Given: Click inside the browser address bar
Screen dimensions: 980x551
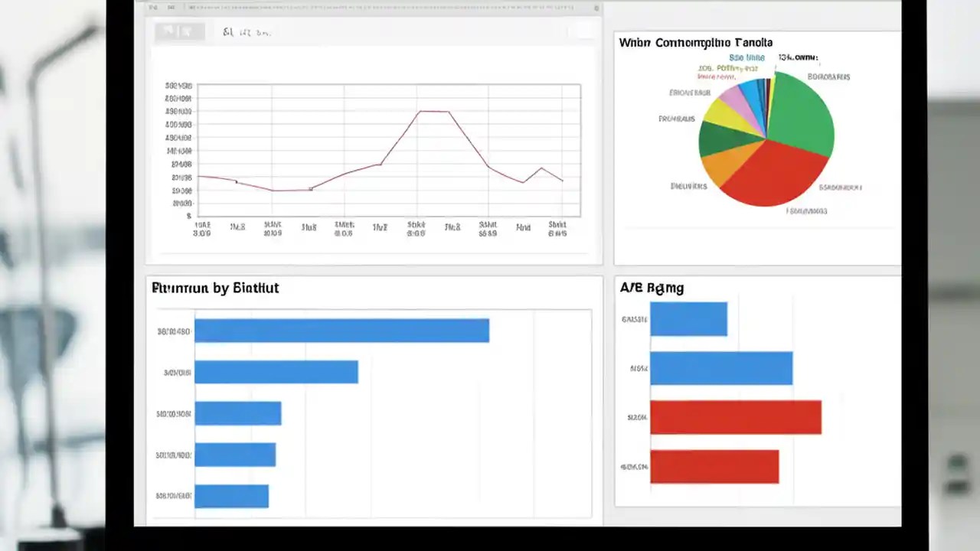Looking at the screenshot, I should pos(383,8).
